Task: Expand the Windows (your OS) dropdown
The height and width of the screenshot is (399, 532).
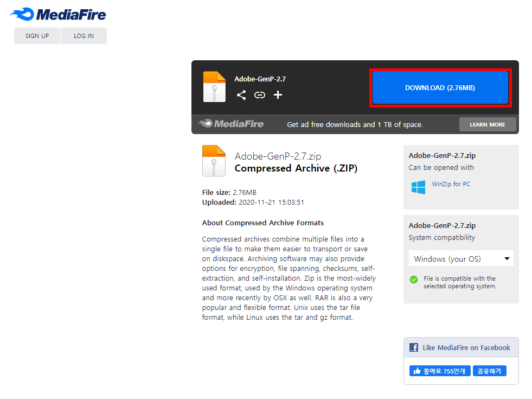Action: [461, 259]
